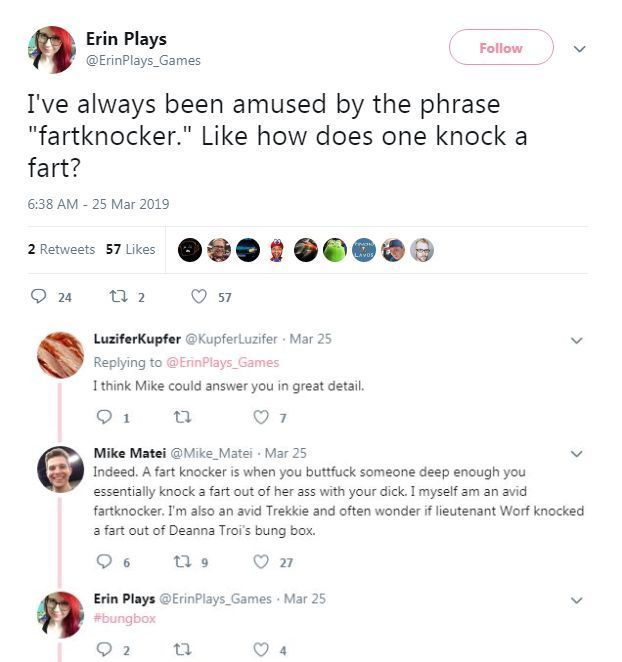622x662 pixels.
Task: Like the main tweet with 57 likes
Action: [x=198, y=296]
